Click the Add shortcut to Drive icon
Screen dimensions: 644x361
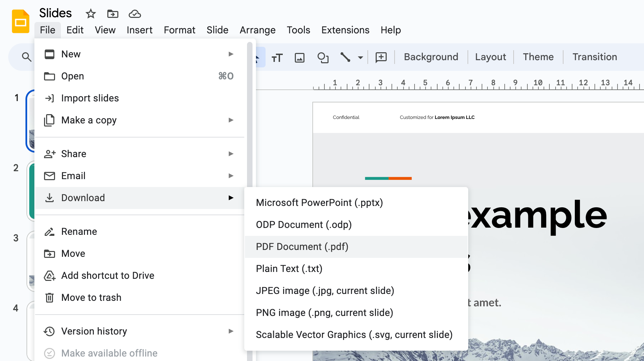pos(50,276)
